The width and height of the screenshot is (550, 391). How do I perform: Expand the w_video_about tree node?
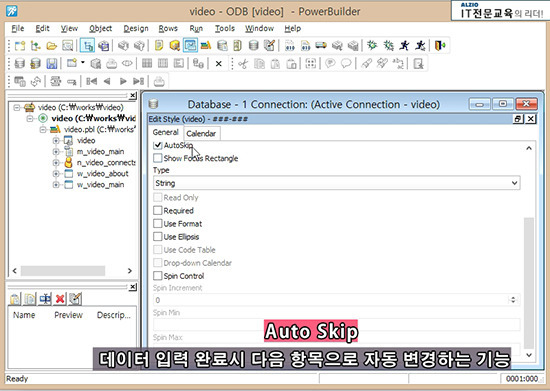coord(56,174)
